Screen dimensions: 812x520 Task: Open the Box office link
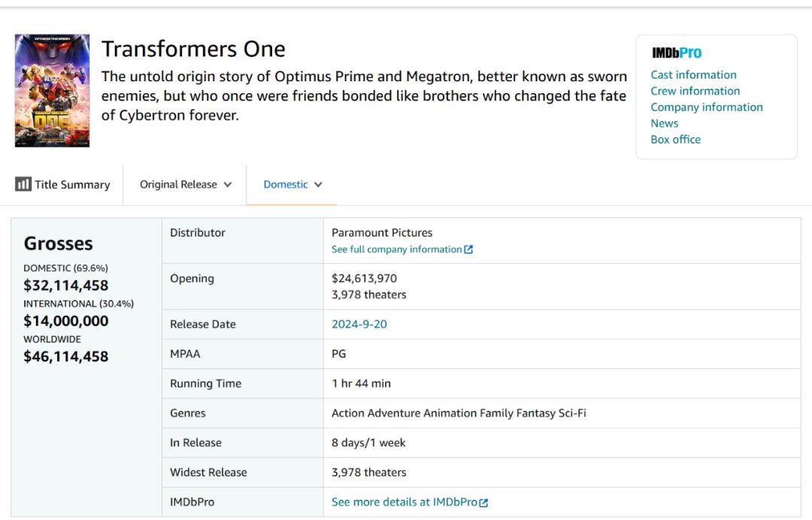pos(675,139)
